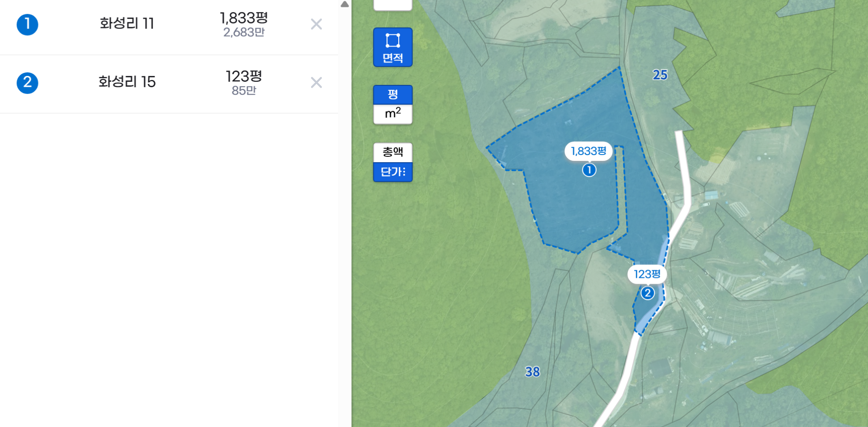Screen dimensions: 868x427
Task: Show 총액 total price mode
Action: pos(392,152)
